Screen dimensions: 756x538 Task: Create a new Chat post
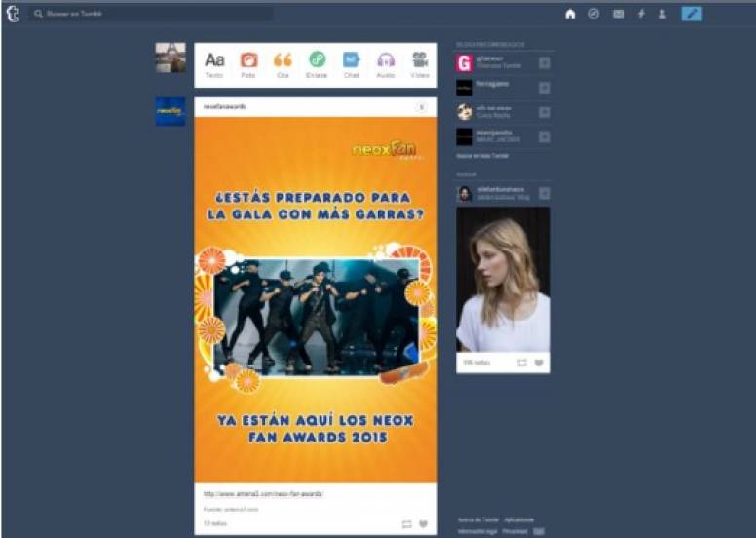coord(351,64)
